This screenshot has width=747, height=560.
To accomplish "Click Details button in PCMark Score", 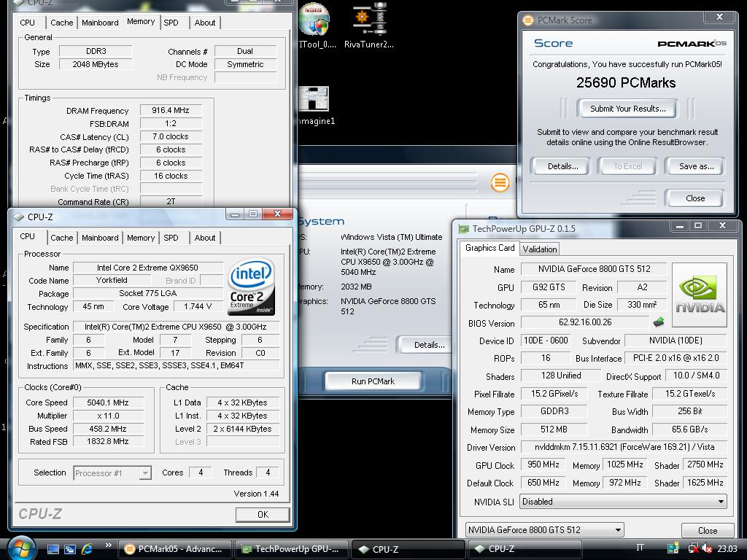I will pos(562,166).
